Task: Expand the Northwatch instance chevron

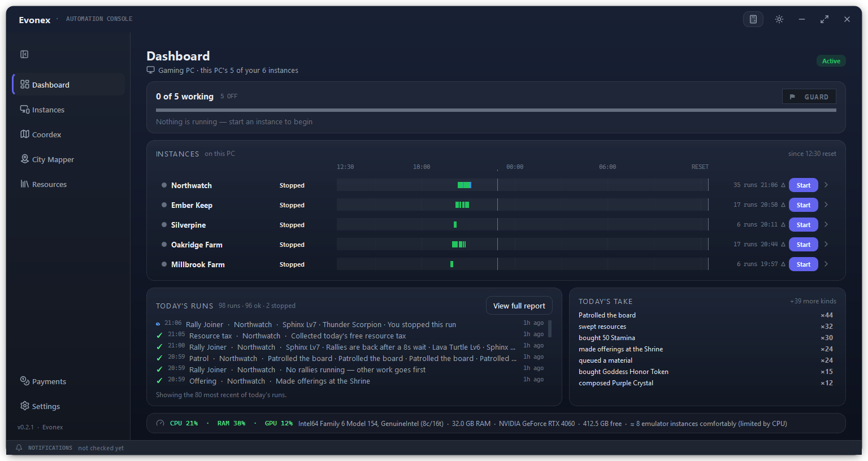Action: tap(826, 185)
